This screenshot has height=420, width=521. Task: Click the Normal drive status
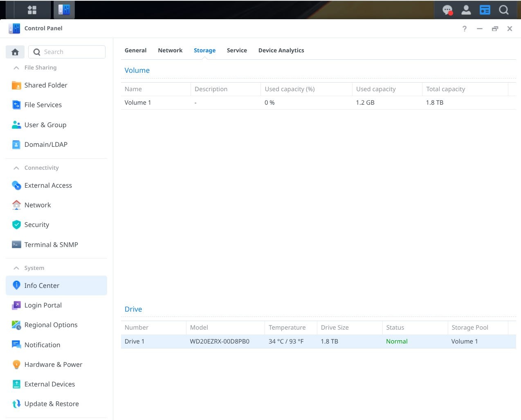coord(397,341)
